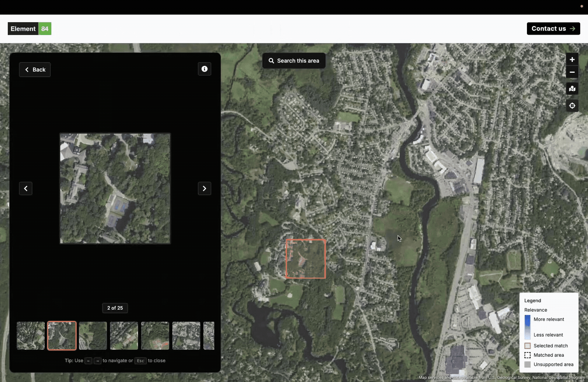The width and height of the screenshot is (588, 382).
Task: Click the partially visible seventh thumbnail
Action: pos(209,336)
